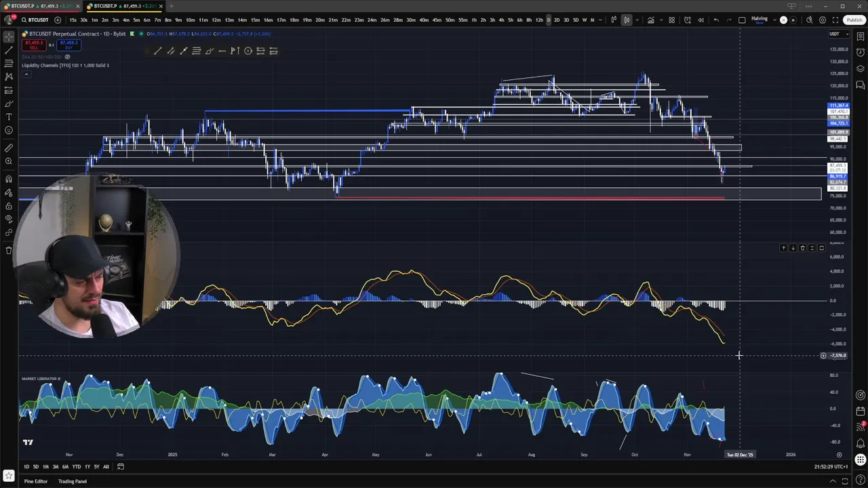This screenshot has height=488, width=868.
Task: Set date range to 1D
Action: point(26,466)
